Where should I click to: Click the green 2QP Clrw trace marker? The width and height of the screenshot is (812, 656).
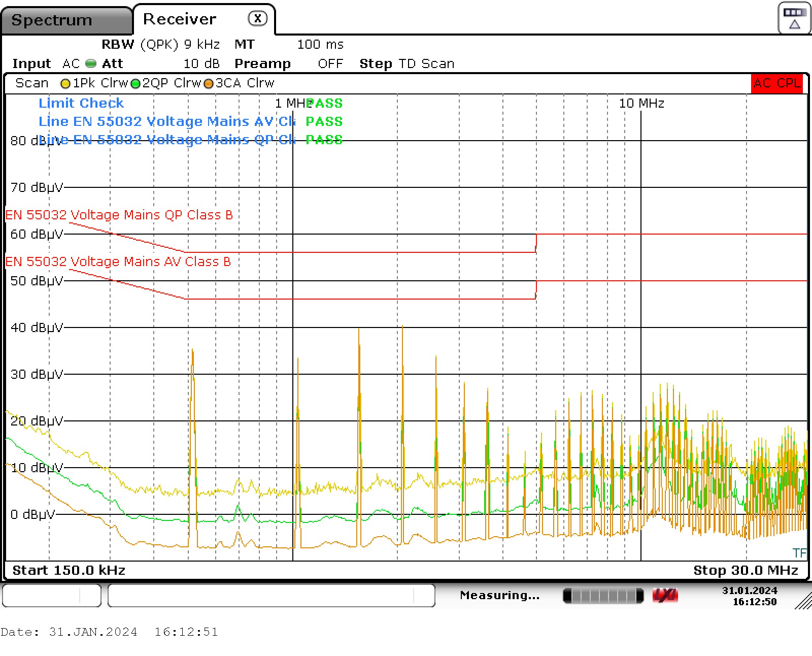pos(136,84)
